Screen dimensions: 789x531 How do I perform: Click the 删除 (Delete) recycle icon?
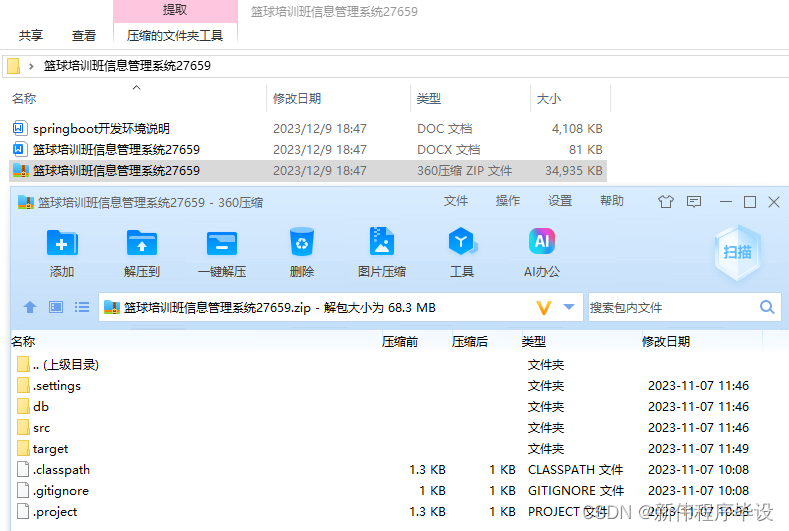coord(302,242)
